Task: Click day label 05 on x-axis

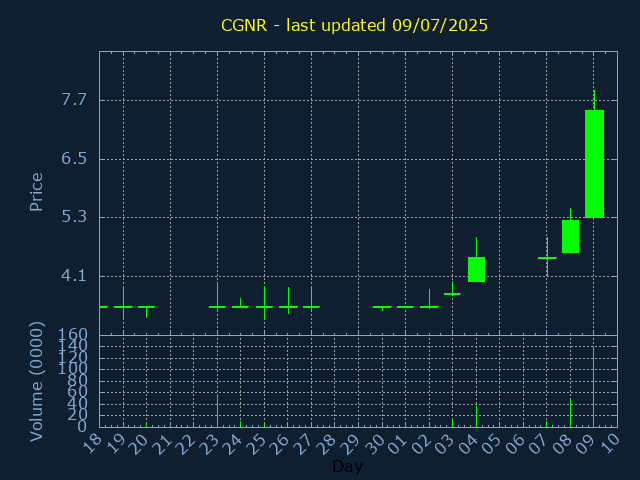Action: click(493, 444)
